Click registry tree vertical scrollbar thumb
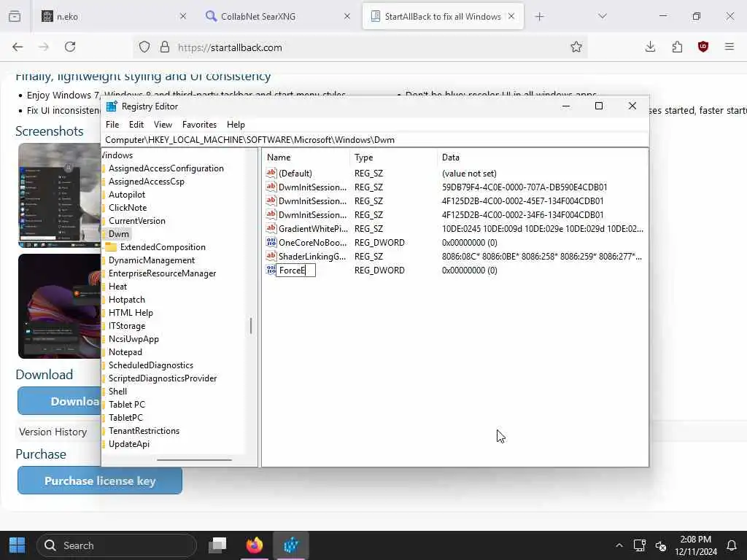Screen dimensions: 747x560 coord(251,326)
